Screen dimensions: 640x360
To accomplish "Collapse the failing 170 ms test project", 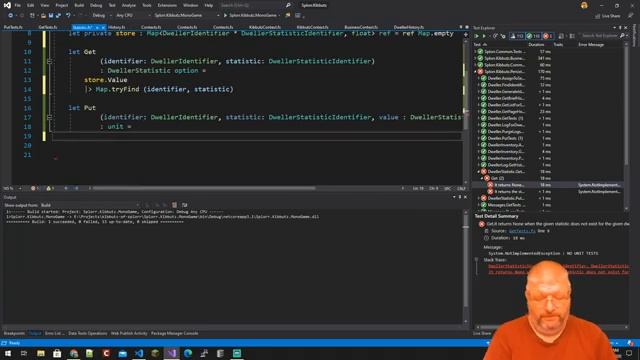I will 475,71.
